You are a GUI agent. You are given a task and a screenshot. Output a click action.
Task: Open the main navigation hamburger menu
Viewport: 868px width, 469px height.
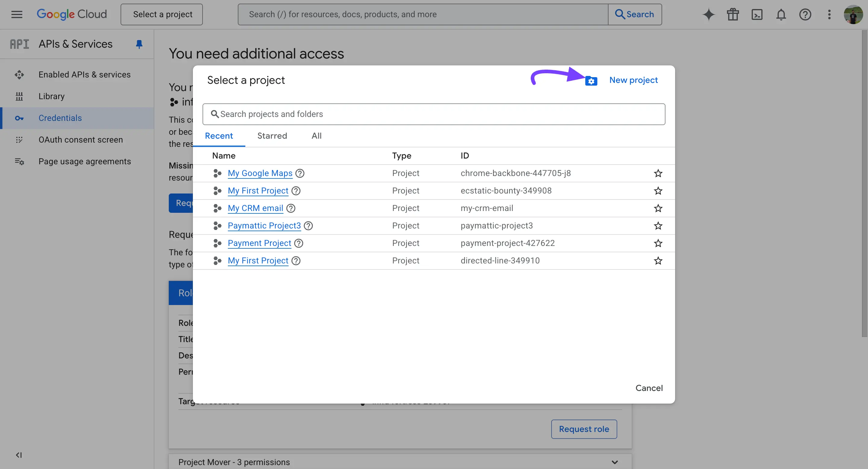pyautogui.click(x=16, y=14)
